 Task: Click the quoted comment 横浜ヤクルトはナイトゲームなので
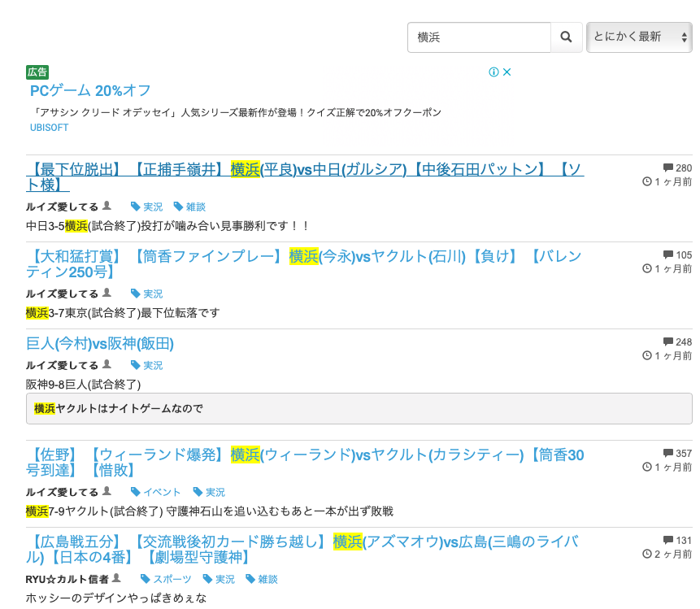(x=359, y=408)
